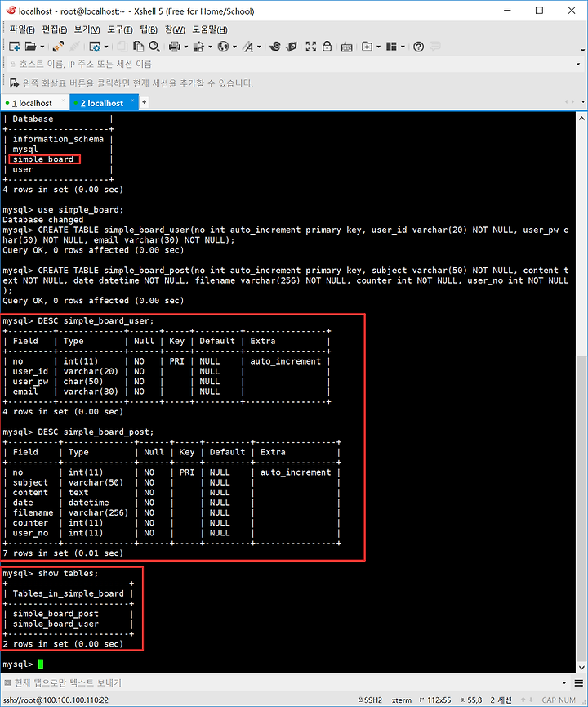Add a new tab with plus button
The width and height of the screenshot is (588, 707).
tap(145, 102)
